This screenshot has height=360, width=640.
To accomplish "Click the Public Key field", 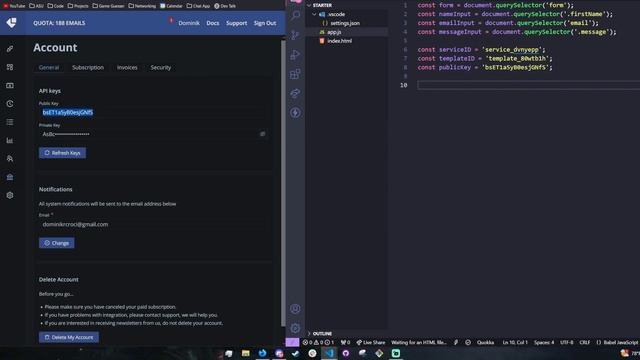I will pyautogui.click(x=153, y=112).
